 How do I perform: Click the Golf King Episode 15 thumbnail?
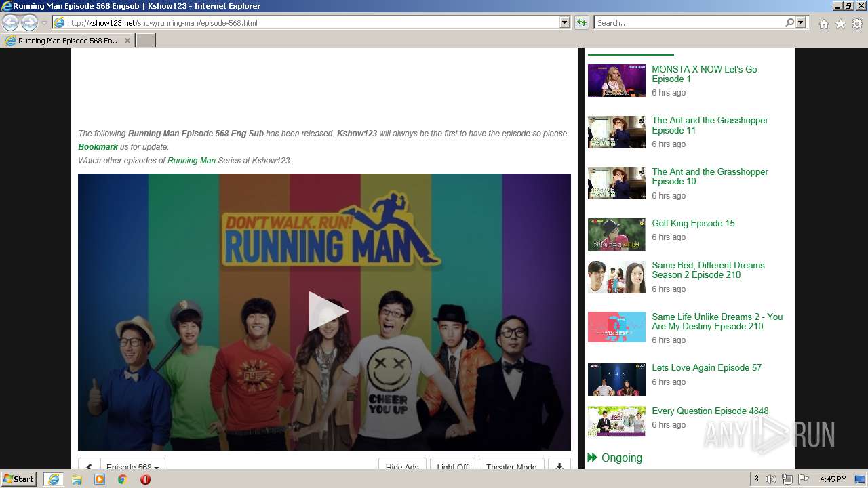(616, 235)
